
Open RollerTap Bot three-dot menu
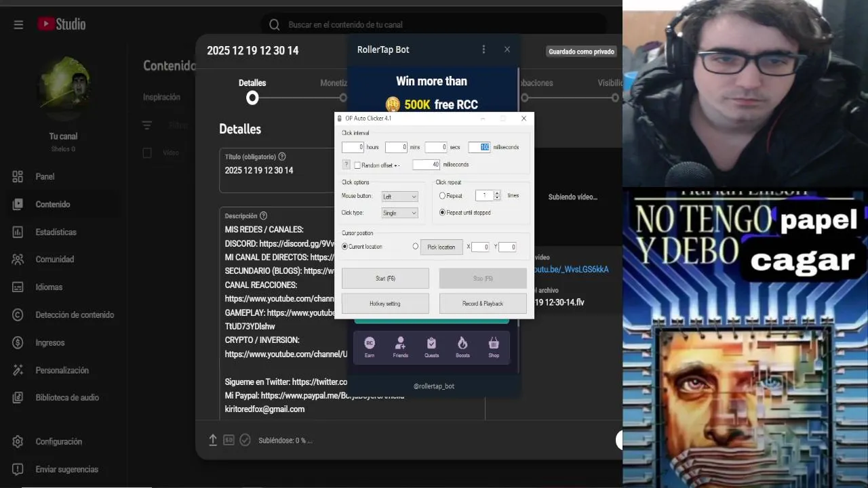point(484,49)
